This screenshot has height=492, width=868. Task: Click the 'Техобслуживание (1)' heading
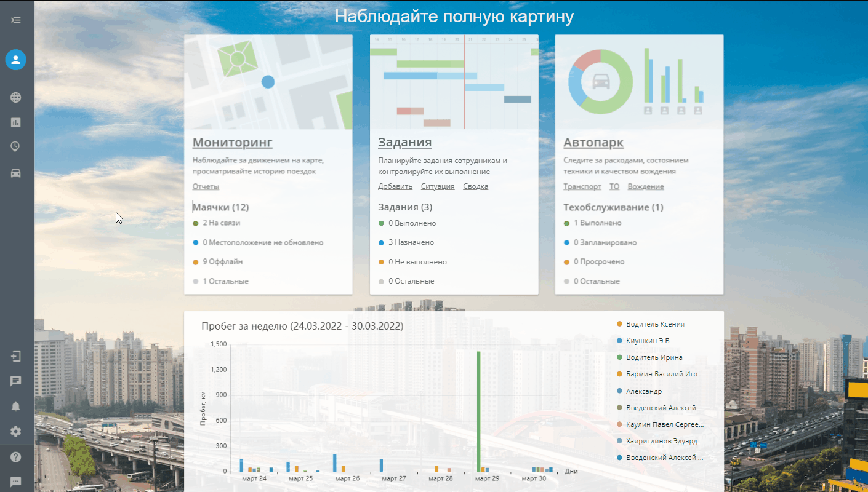pos(614,207)
